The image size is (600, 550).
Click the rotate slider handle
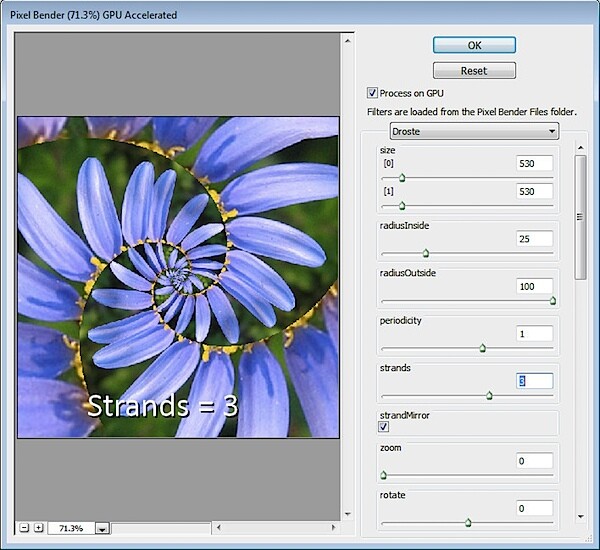(x=468, y=522)
